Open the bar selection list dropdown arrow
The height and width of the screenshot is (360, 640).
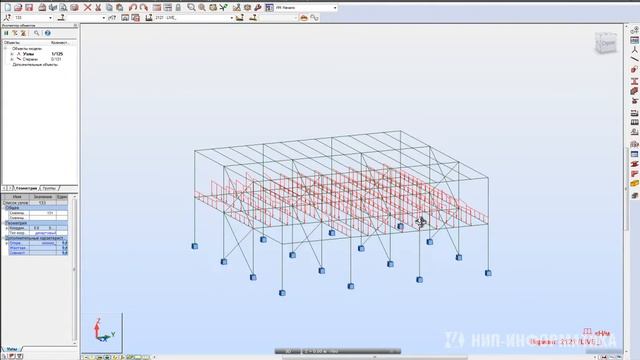(103, 18)
